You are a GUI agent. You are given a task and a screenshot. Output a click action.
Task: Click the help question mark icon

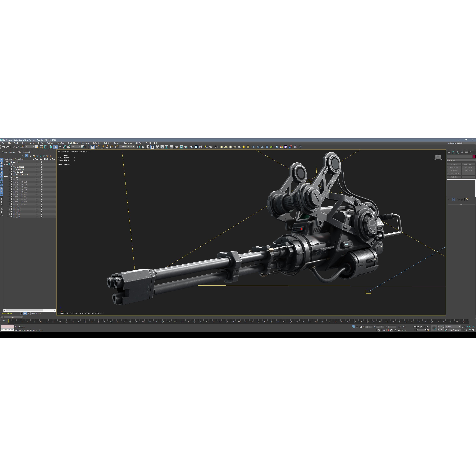pos(300,147)
